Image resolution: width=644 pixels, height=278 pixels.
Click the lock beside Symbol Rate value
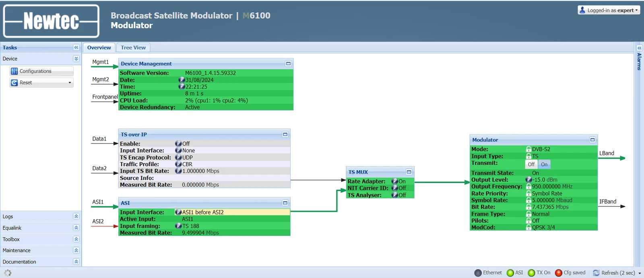coord(529,200)
